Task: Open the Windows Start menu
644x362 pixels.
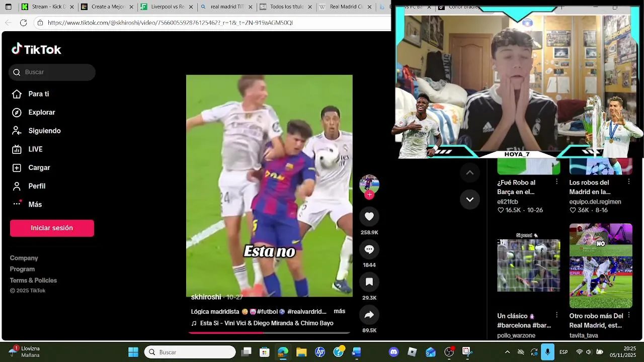Action: (x=133, y=352)
